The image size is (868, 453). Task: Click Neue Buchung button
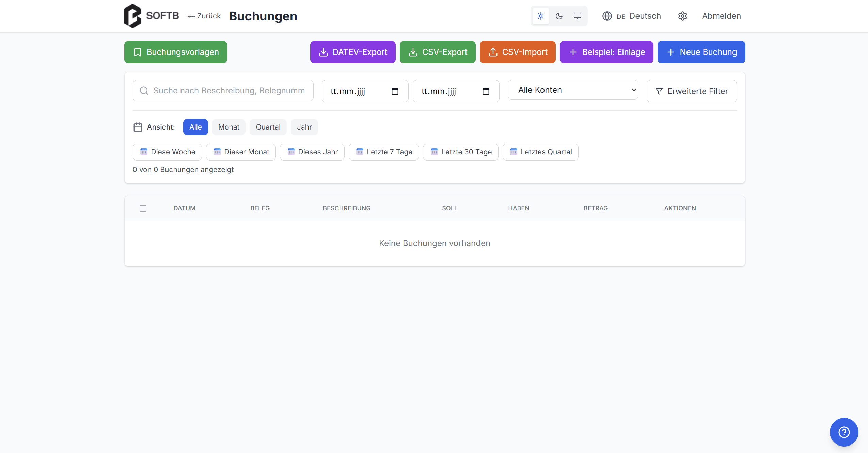701,52
